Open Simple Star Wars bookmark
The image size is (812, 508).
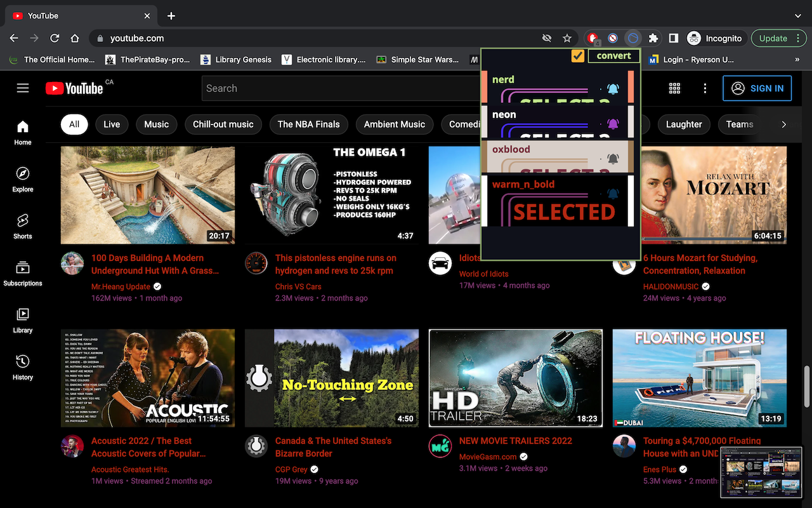pos(417,60)
